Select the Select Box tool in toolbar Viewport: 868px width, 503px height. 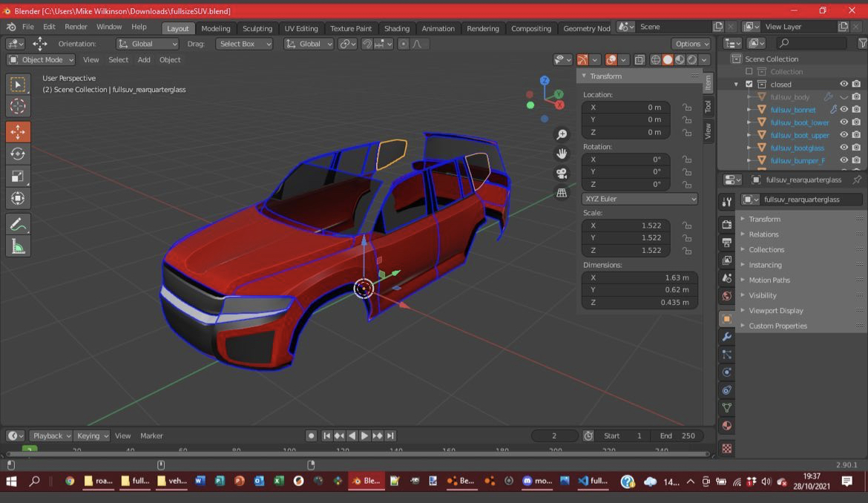(18, 85)
